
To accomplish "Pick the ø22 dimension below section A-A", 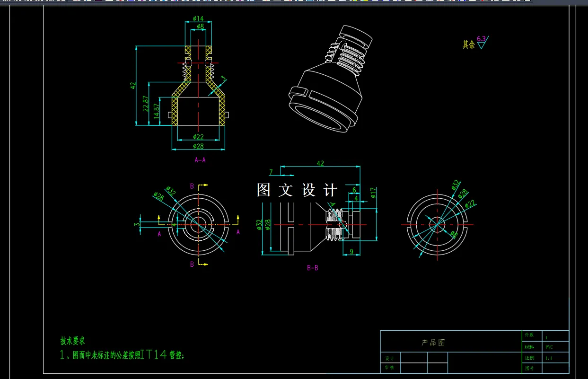I will (x=198, y=137).
